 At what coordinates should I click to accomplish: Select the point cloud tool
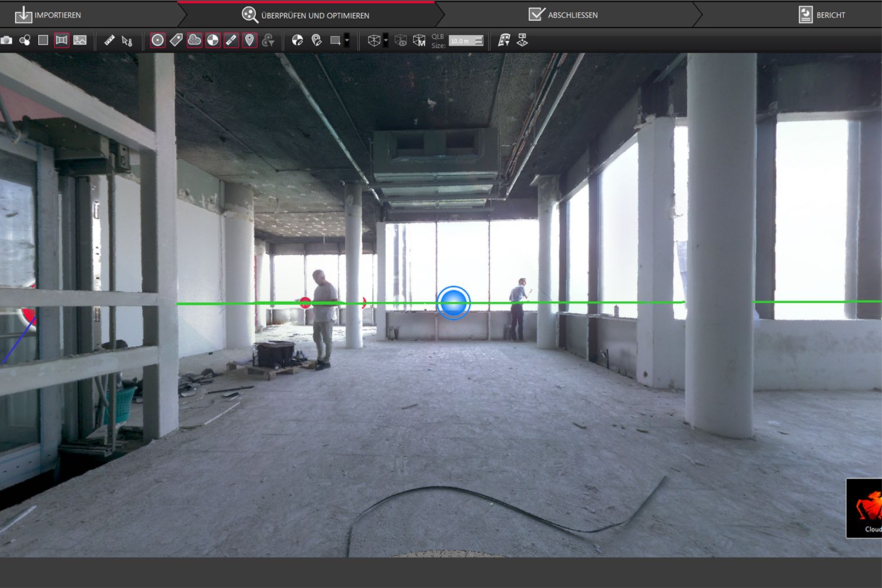(194, 40)
